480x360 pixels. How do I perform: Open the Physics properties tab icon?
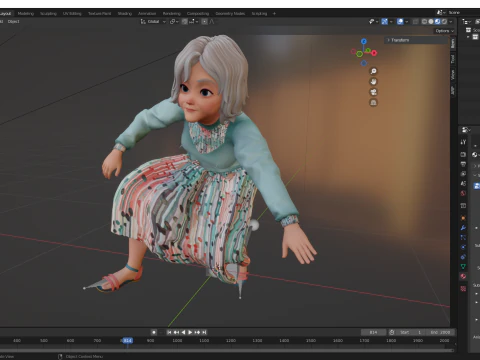tap(463, 247)
